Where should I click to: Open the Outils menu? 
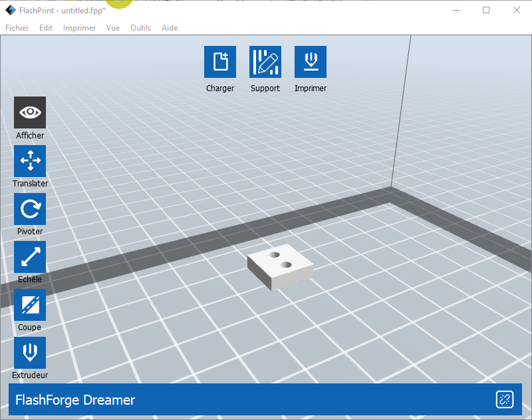[141, 28]
